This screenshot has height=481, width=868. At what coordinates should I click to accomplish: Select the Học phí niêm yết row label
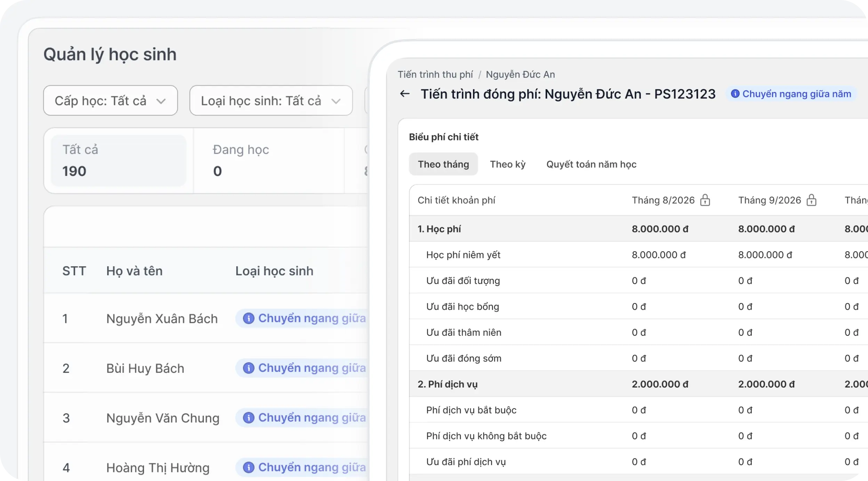click(463, 255)
